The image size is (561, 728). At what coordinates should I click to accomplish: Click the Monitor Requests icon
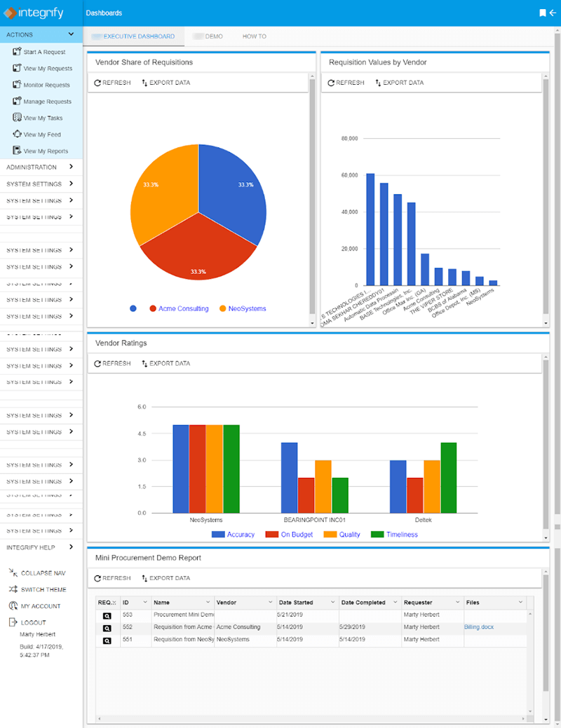(x=15, y=84)
